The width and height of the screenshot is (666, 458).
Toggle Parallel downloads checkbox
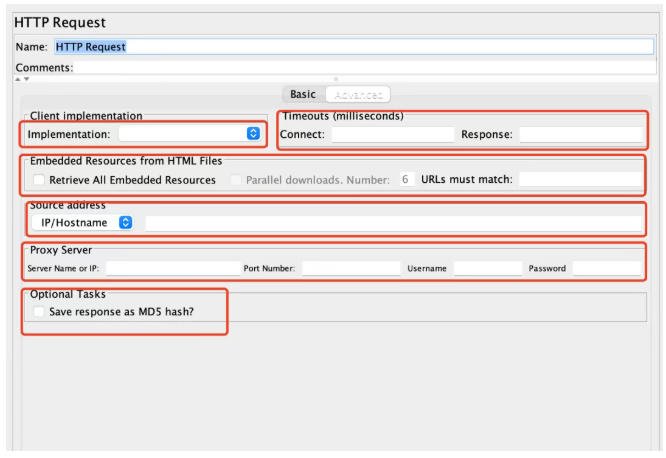236,180
